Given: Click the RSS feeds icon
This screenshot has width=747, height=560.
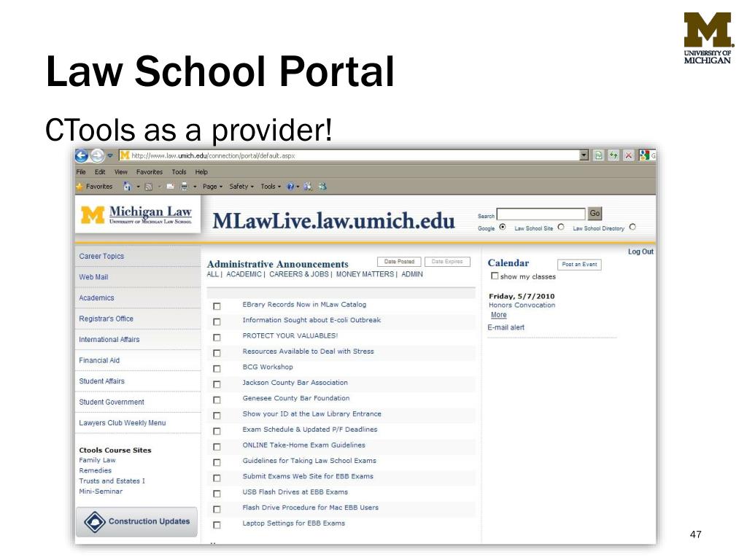Looking at the screenshot, I should pyautogui.click(x=149, y=187).
